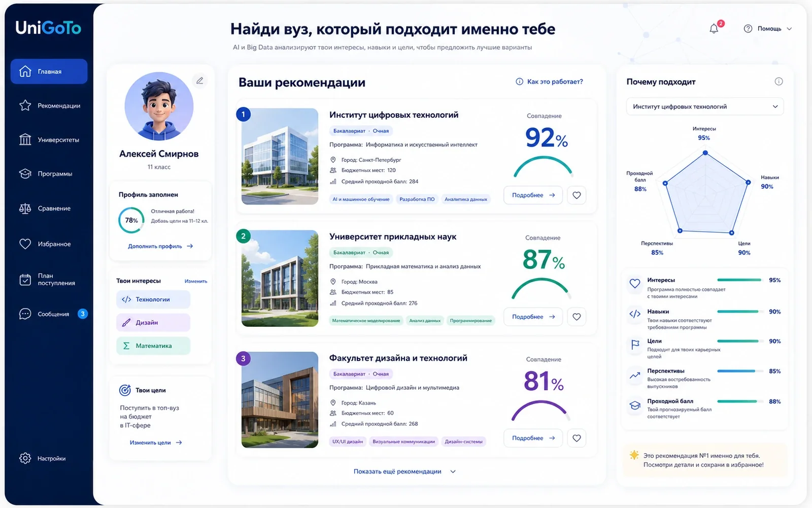The height and width of the screenshot is (508, 812).
Task: Click the Анализ данных tag
Action: (425, 321)
